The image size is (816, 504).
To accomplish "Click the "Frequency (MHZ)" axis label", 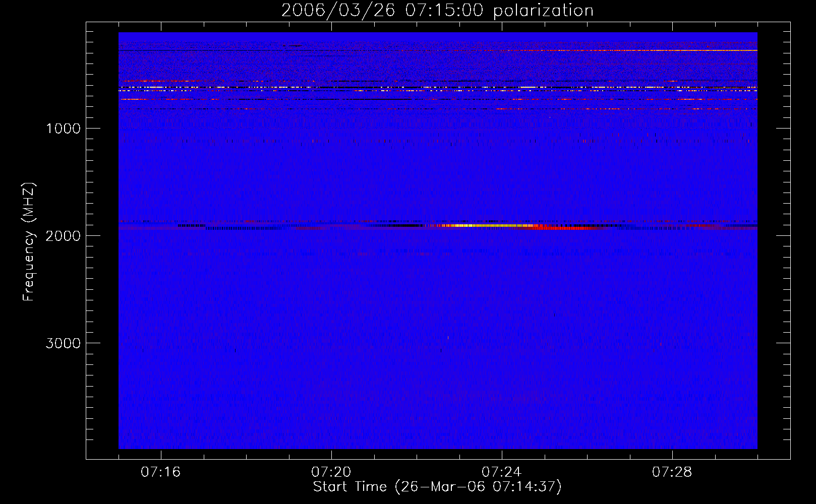I will [x=29, y=242].
